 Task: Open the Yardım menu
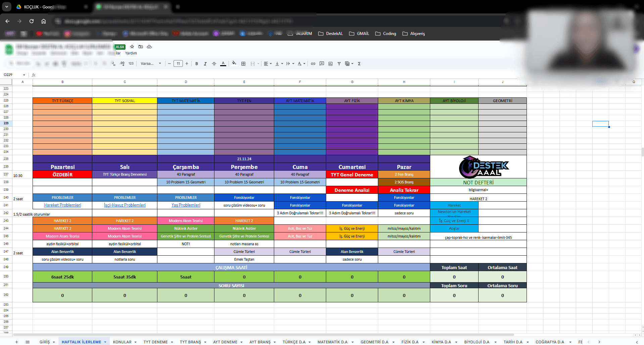point(131,53)
